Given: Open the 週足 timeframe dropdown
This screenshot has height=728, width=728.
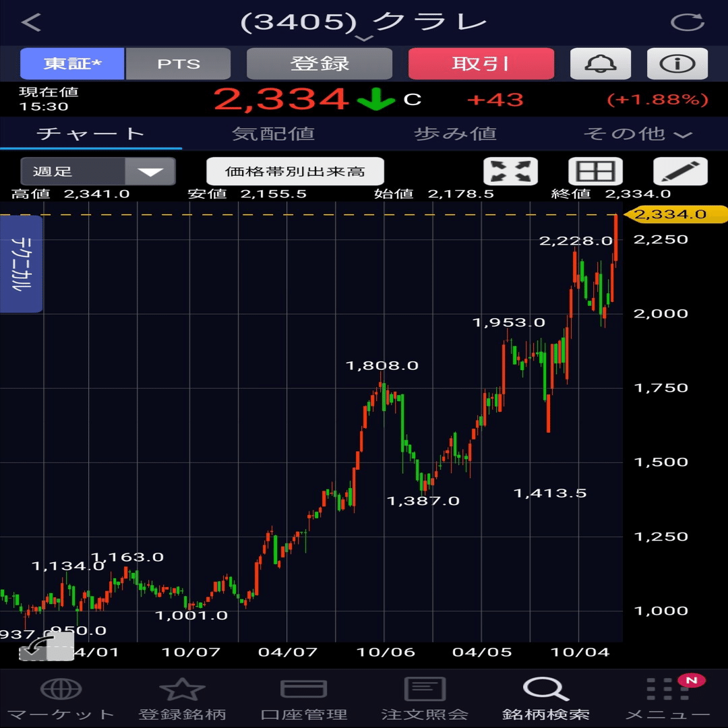Looking at the screenshot, I should click(x=98, y=171).
